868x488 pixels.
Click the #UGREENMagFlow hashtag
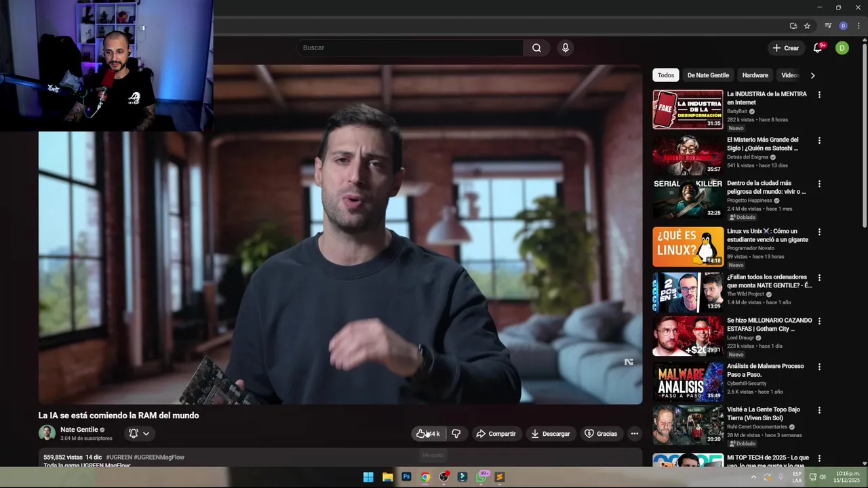pyautogui.click(x=159, y=457)
